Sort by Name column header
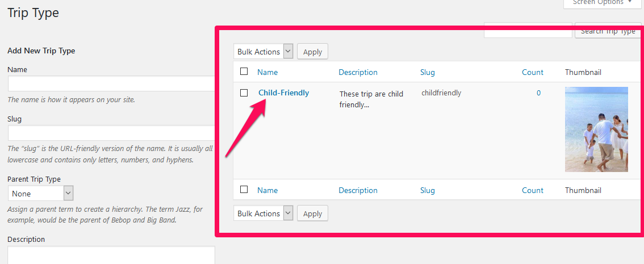644x264 pixels. coord(267,72)
